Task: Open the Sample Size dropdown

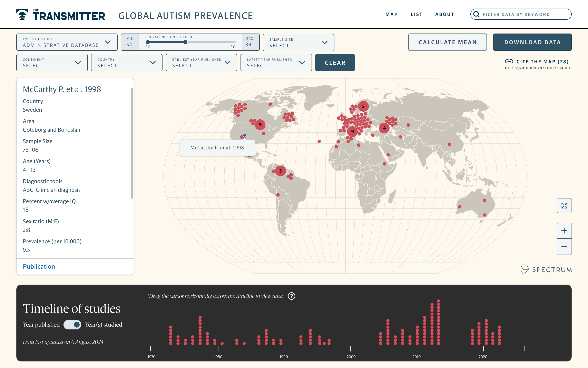Action: pyautogui.click(x=298, y=43)
